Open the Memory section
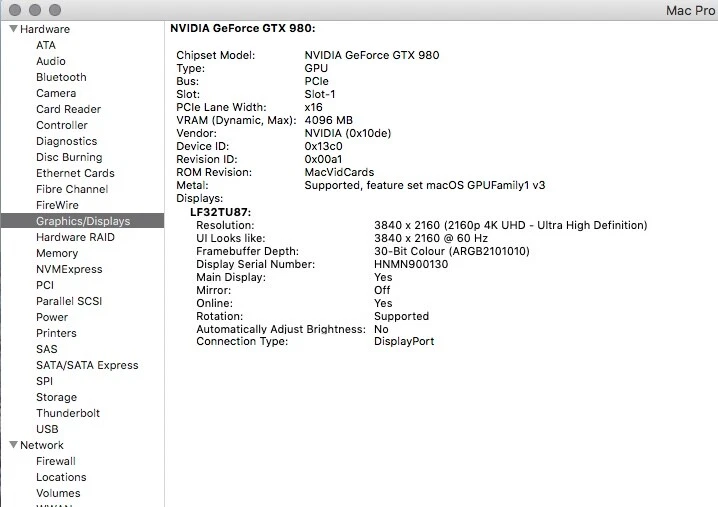This screenshot has height=507, width=718. click(57, 253)
